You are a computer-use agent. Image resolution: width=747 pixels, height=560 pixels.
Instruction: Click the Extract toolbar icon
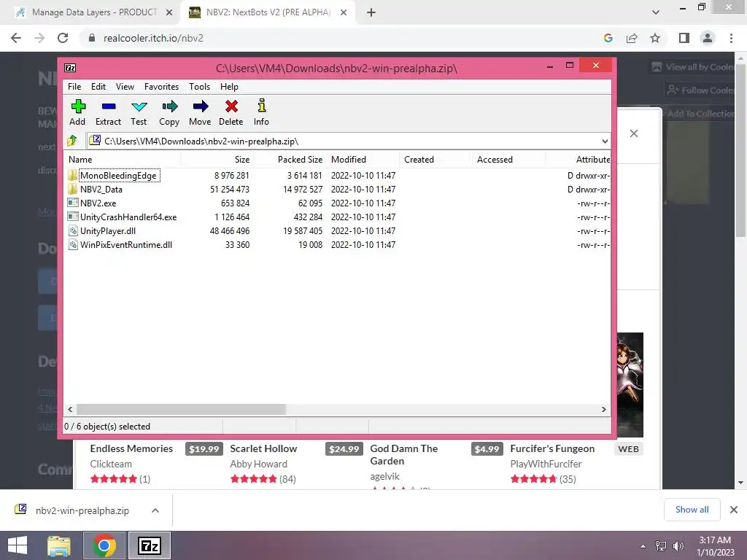click(x=109, y=106)
